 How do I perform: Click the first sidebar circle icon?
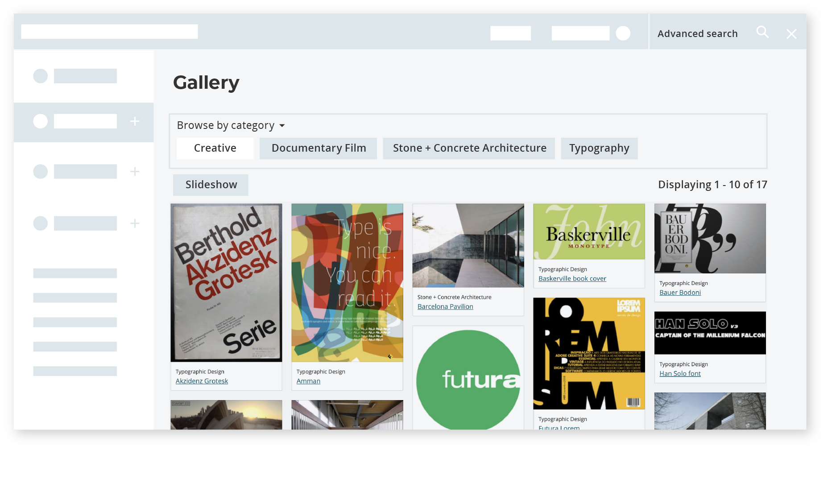[x=41, y=76]
